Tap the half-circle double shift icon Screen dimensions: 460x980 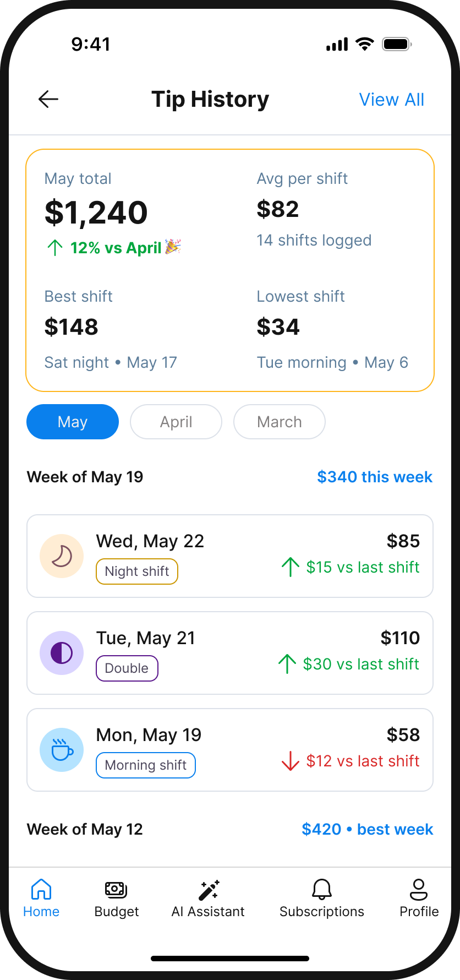click(x=62, y=653)
